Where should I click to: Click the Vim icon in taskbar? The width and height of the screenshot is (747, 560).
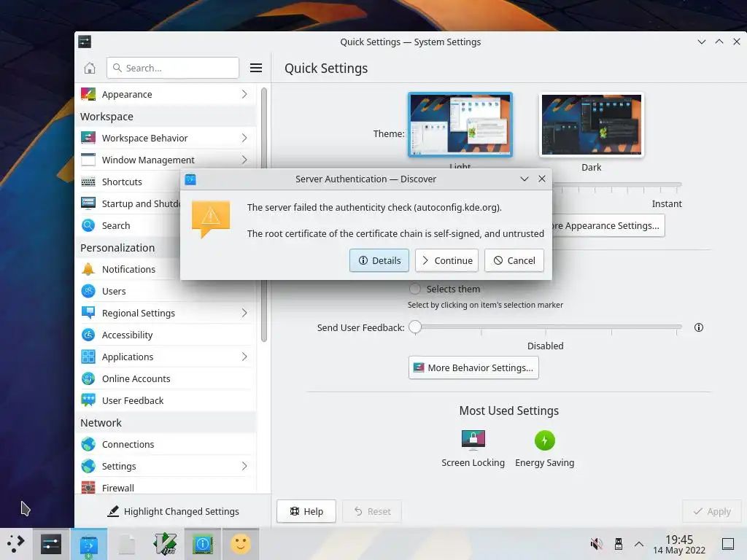165,544
